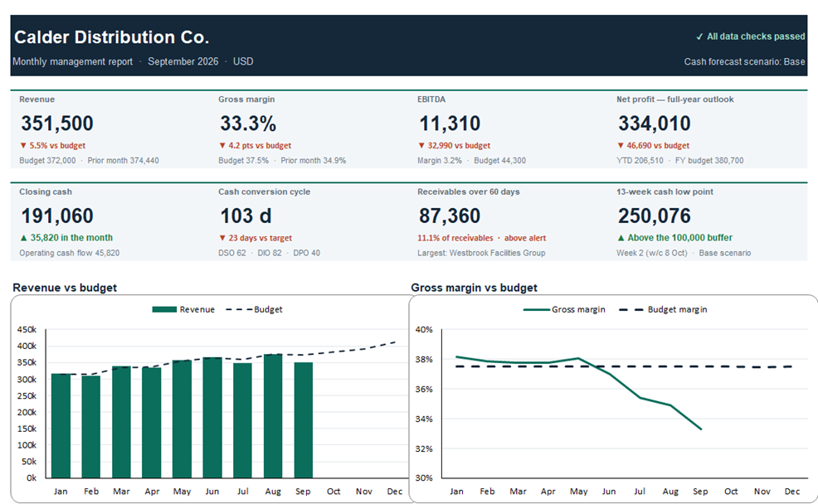Click the 450k label on Revenue chart axis
Screen dimensions: 818x504
click(x=27, y=329)
